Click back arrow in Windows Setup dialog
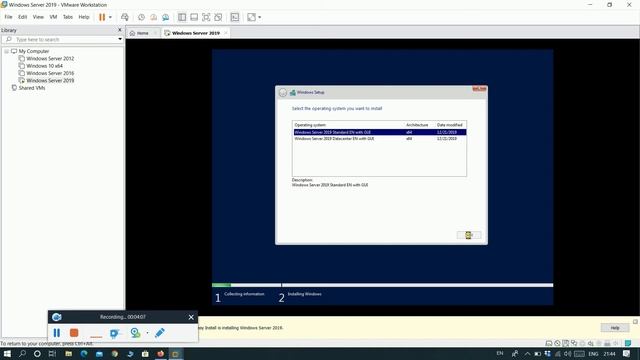 (x=282, y=93)
